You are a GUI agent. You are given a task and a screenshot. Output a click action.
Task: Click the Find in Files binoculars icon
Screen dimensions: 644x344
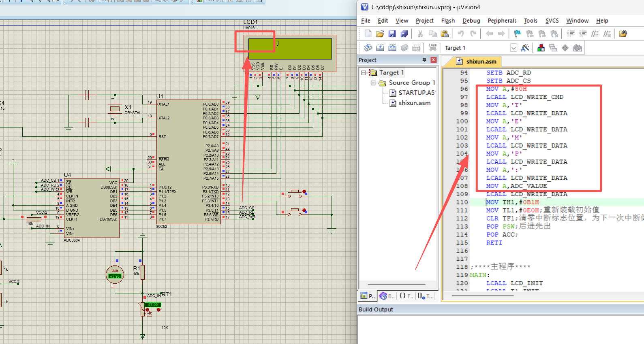click(x=623, y=34)
